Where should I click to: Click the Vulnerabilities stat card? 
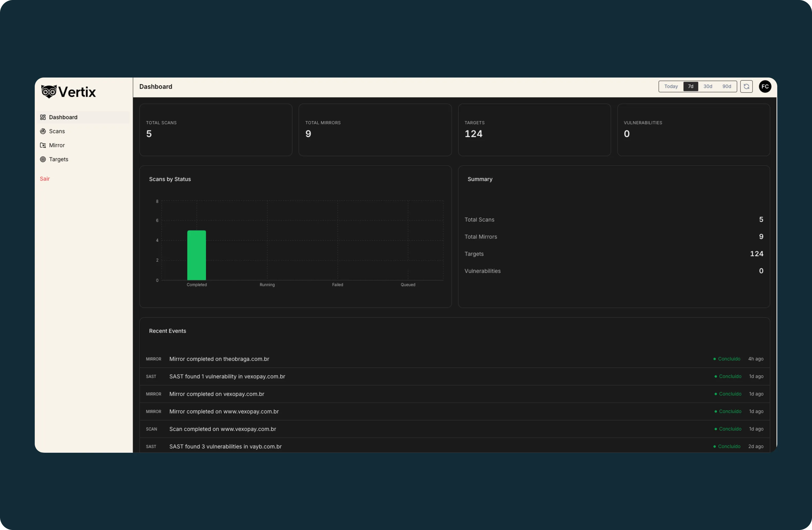tap(693, 130)
